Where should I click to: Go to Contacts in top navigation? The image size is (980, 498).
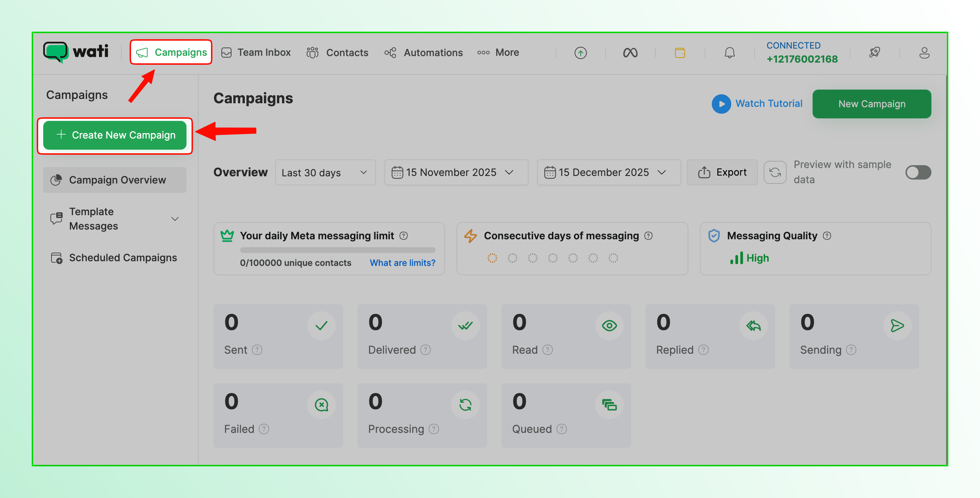click(337, 53)
